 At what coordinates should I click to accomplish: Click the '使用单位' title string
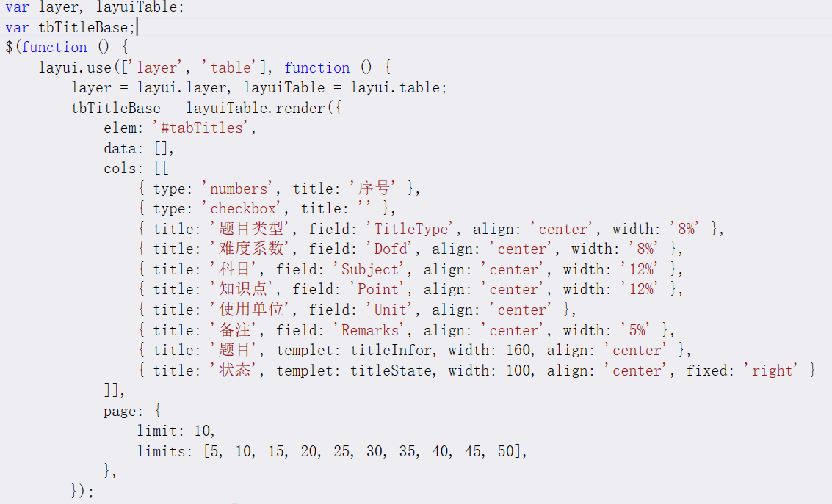point(251,310)
